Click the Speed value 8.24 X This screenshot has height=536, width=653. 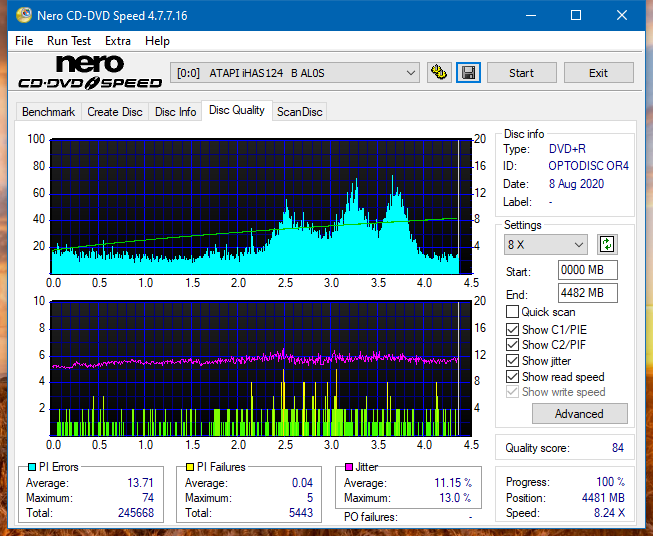click(x=609, y=513)
